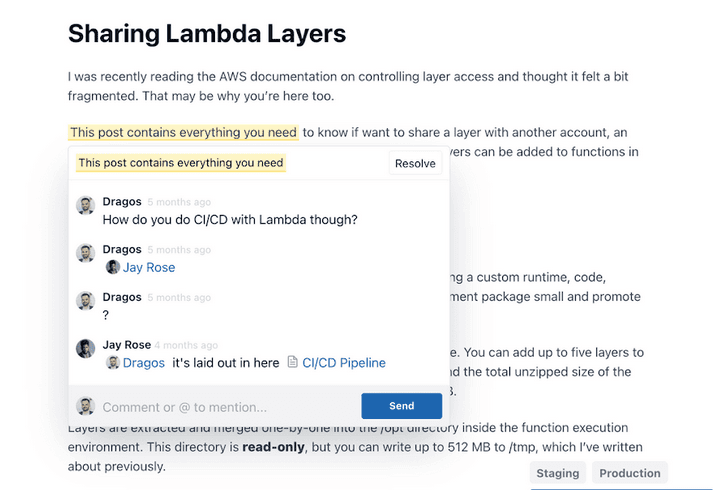Click the Resolve button on the comment thread
The image size is (713, 490).
point(415,163)
